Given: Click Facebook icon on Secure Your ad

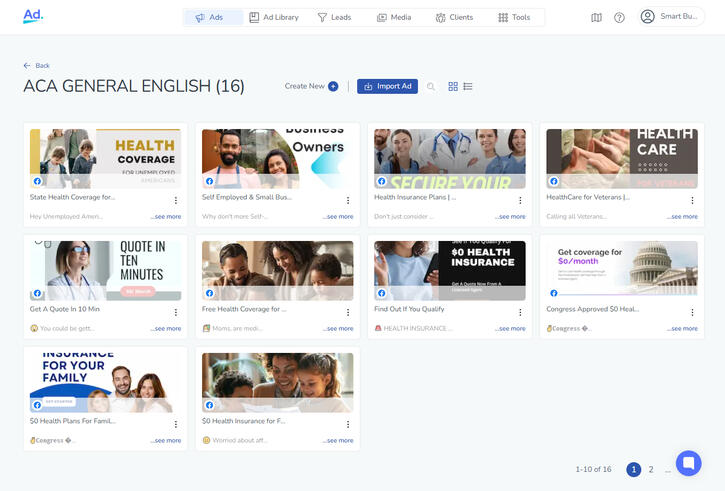Looking at the screenshot, I should coord(381,181).
